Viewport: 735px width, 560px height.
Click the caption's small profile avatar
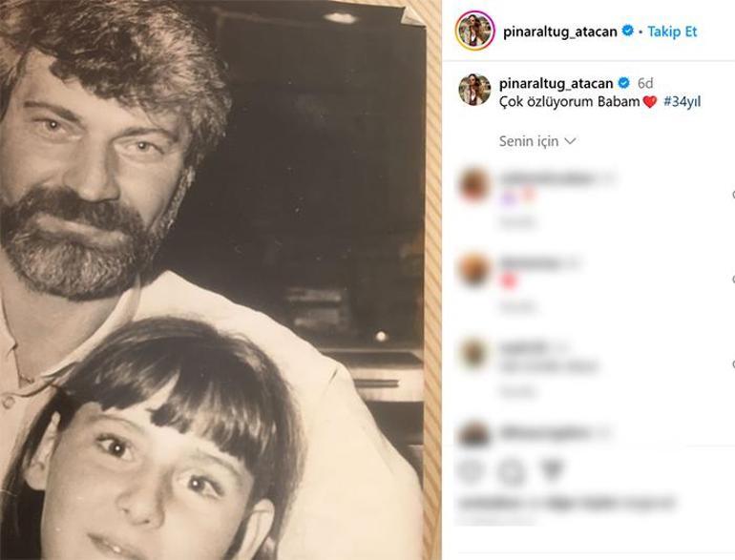[x=474, y=89]
